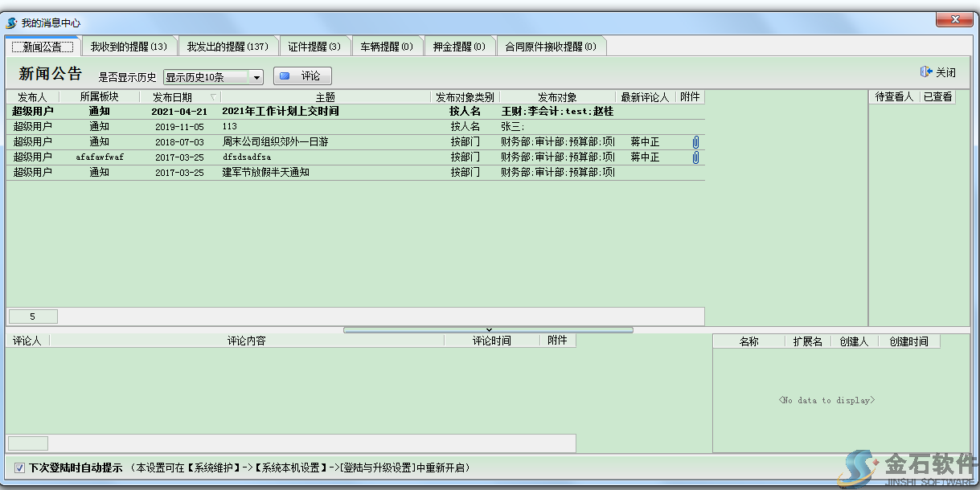
Task: Click the collapse arrow on the horizontal splitter
Action: coord(488,329)
